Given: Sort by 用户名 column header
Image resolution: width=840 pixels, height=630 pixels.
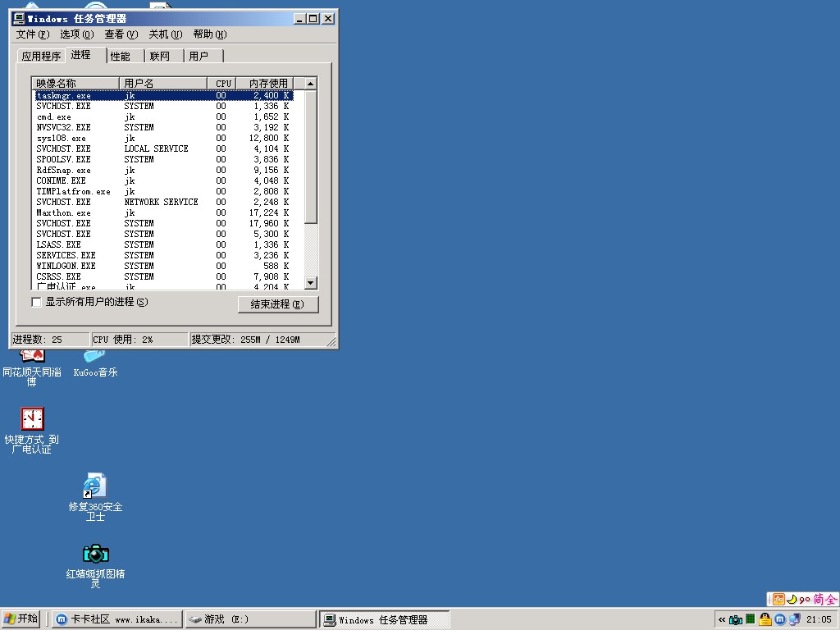Looking at the screenshot, I should (163, 84).
